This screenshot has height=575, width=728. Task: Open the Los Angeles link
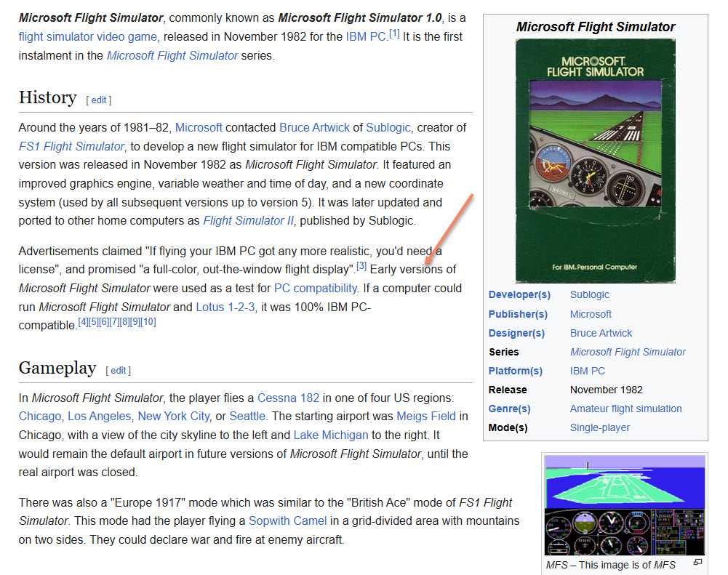(100, 417)
